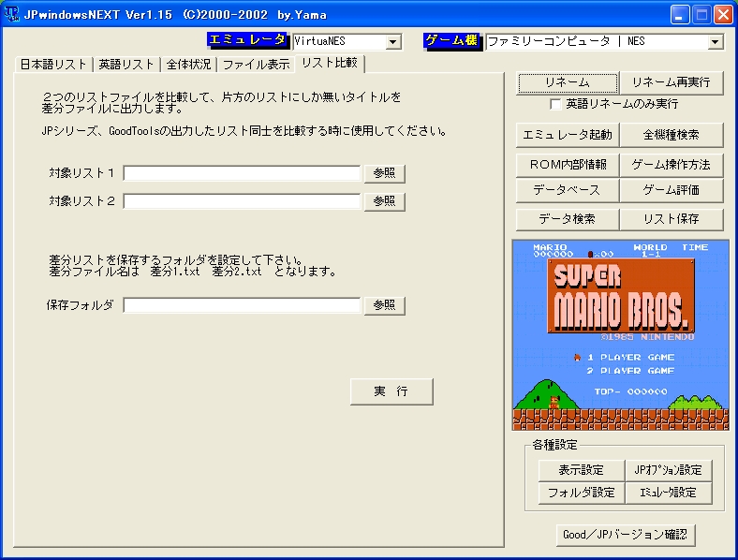Click the エミュレータ label banner

click(x=247, y=40)
